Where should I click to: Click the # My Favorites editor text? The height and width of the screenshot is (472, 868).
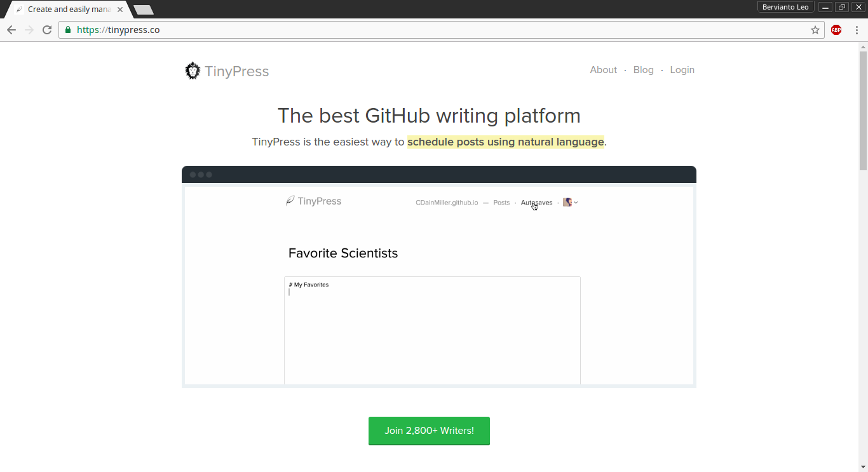(309, 285)
